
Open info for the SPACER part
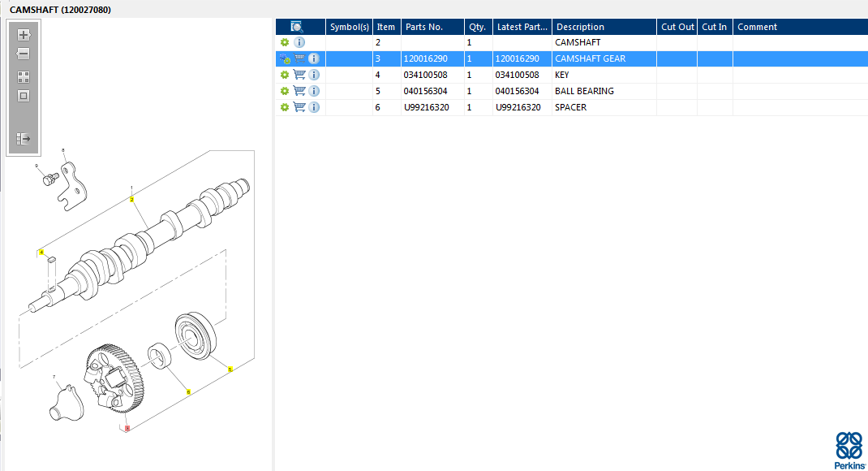[314, 107]
